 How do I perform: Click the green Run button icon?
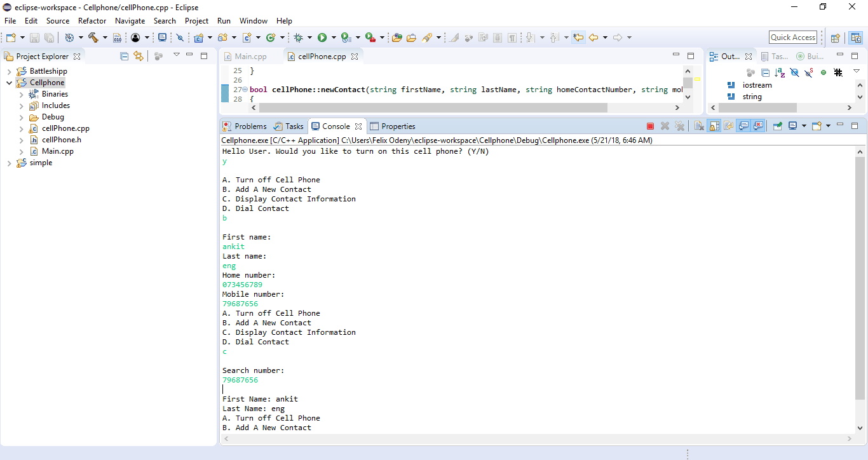point(322,37)
